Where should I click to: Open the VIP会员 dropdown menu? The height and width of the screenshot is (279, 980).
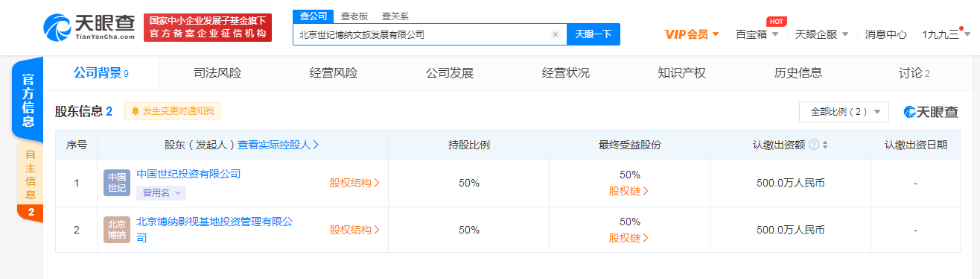pyautogui.click(x=692, y=34)
